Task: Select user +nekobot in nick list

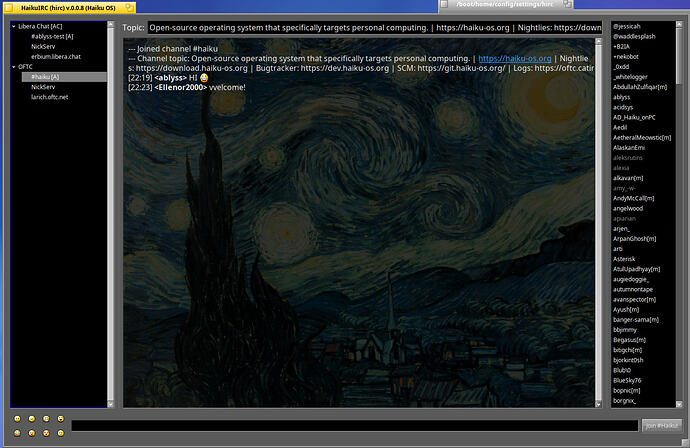Action: coord(626,57)
